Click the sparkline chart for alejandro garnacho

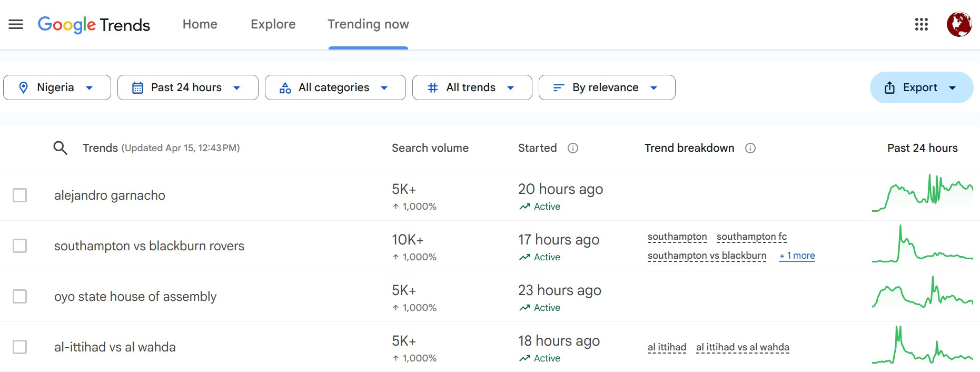click(923, 193)
